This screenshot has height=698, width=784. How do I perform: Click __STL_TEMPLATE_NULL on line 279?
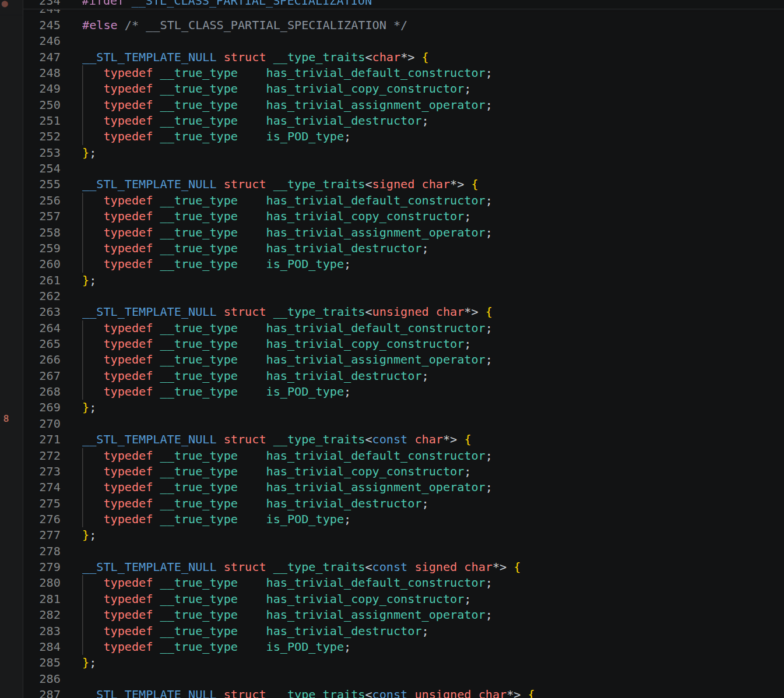tap(149, 567)
